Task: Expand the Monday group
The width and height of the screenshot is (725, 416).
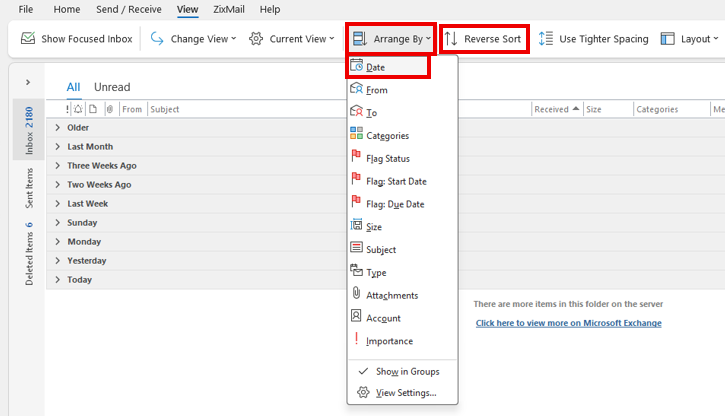Action: point(57,241)
